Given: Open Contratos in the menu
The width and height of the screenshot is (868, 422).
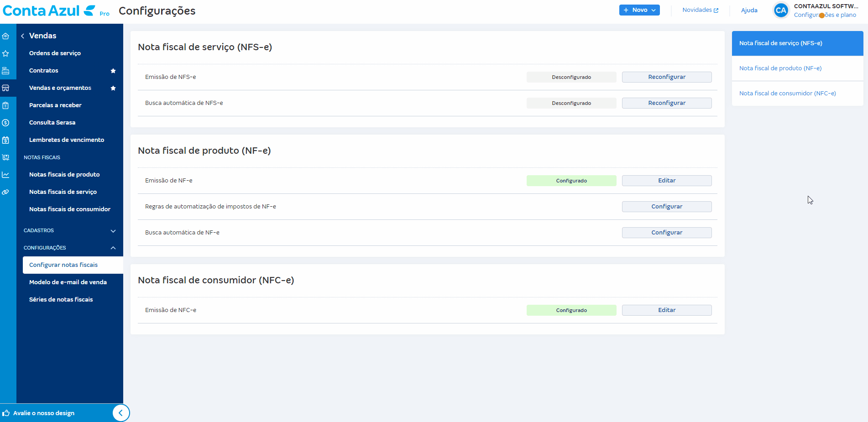Looking at the screenshot, I should pos(44,71).
